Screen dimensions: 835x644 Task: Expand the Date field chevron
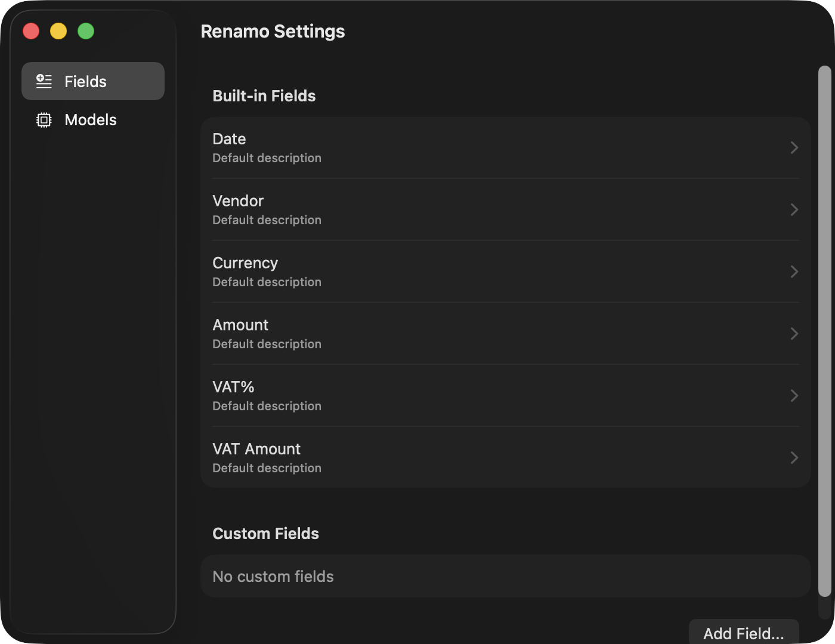pyautogui.click(x=794, y=147)
